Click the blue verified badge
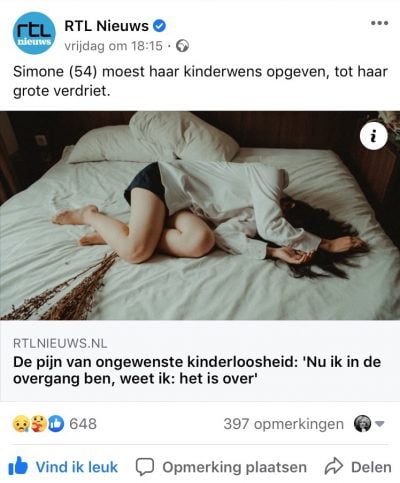 click(159, 26)
